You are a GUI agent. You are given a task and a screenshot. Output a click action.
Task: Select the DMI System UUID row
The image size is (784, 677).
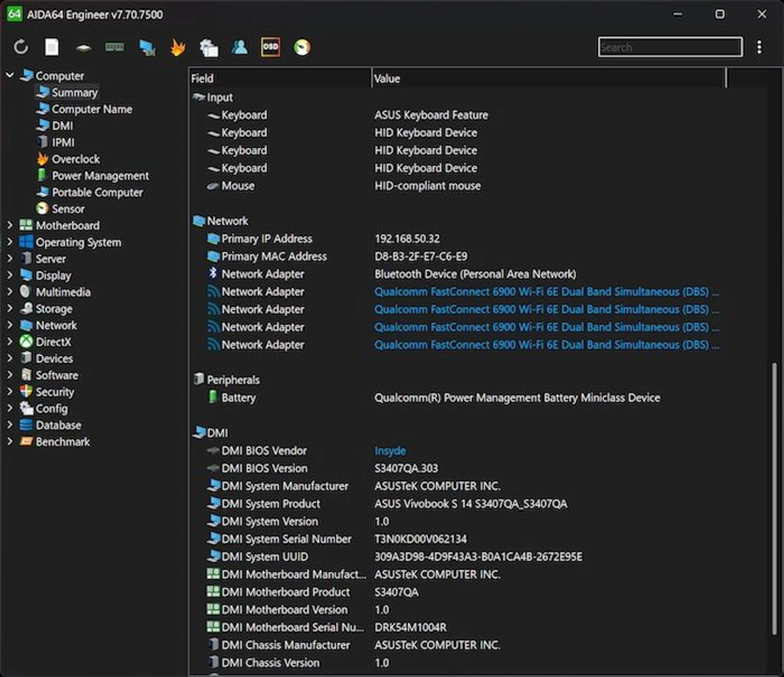(457, 557)
